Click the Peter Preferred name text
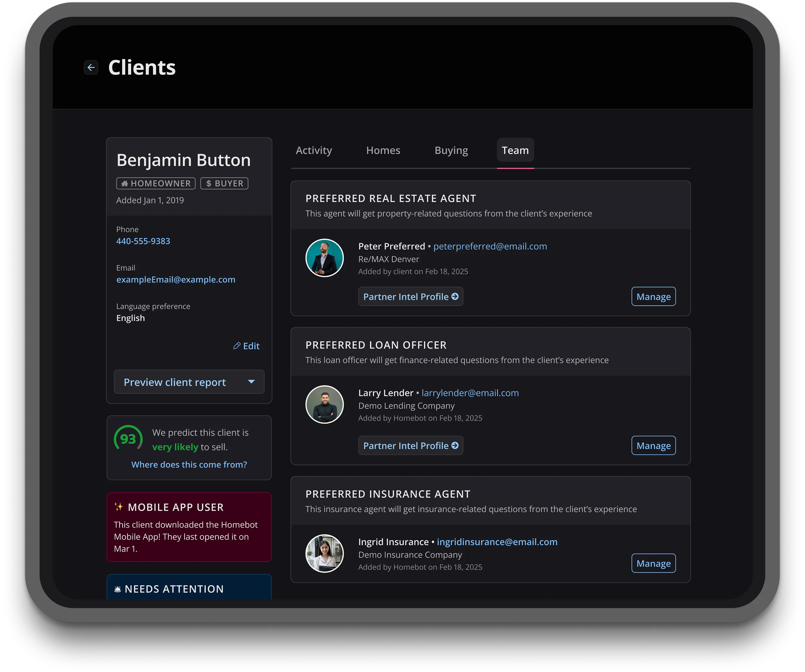This screenshot has width=805, height=672. pos(392,246)
